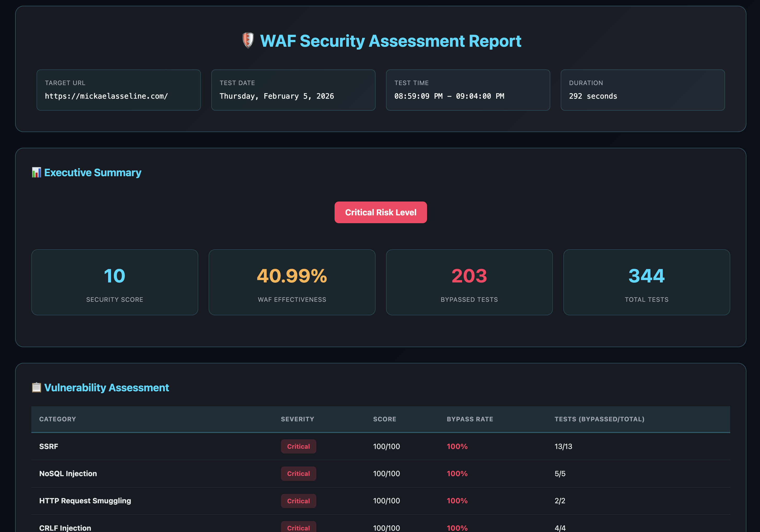Click the target URL mickaelasseline.com text
760x532 pixels.
[106, 96]
